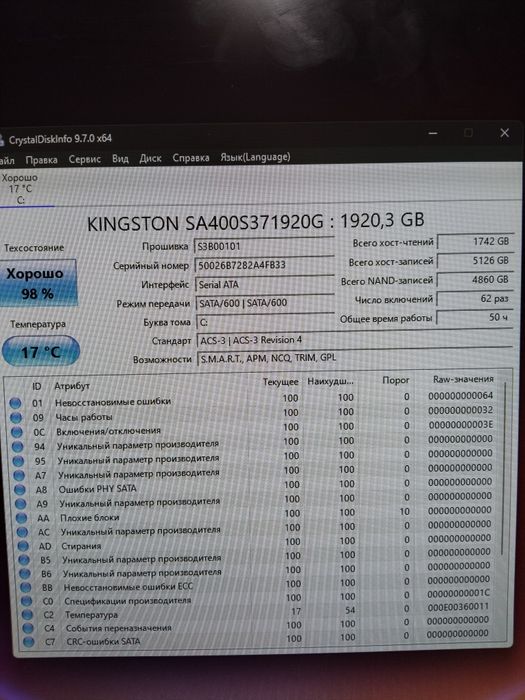Click status circle icon for attribute C0
The width and height of the screenshot is (525, 700).
pos(27,601)
